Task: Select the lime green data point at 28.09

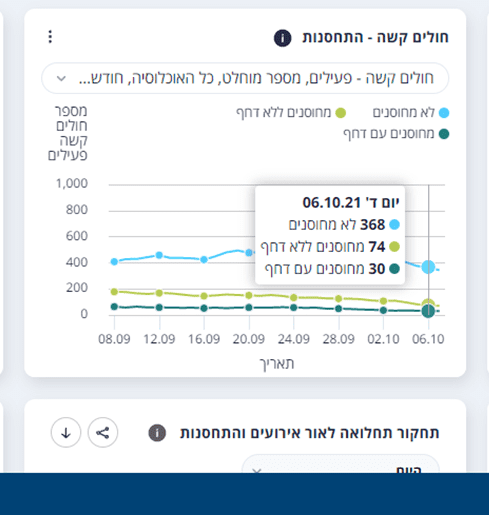Action: (x=339, y=298)
